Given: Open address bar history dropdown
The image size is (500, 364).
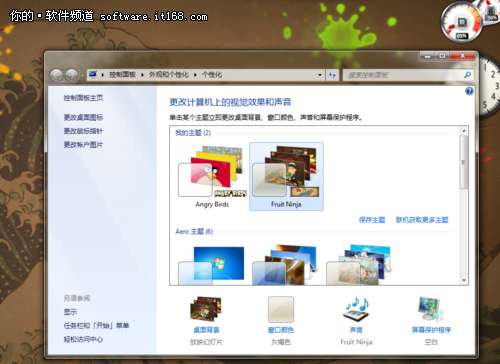Looking at the screenshot, I should click(x=320, y=75).
